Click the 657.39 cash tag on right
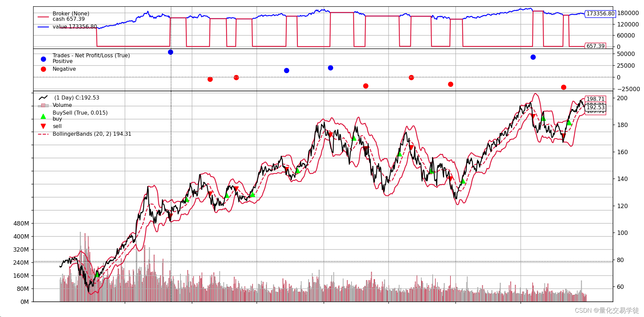The height and width of the screenshot is (317, 644). coord(595,46)
